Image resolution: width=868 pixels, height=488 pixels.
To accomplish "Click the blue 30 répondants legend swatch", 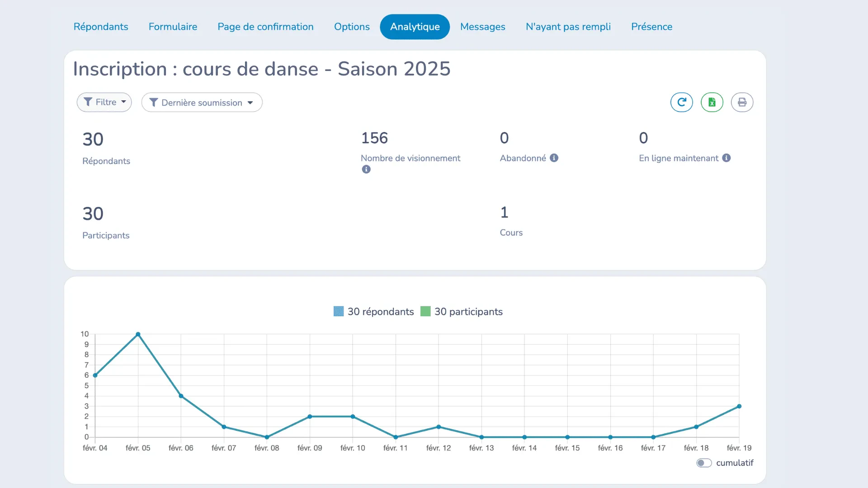I will [339, 311].
